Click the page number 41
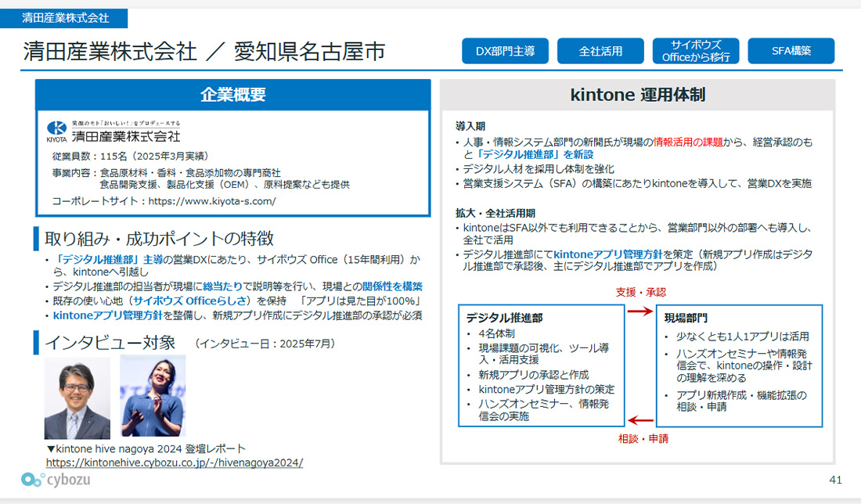The width and height of the screenshot is (861, 504). [x=835, y=479]
